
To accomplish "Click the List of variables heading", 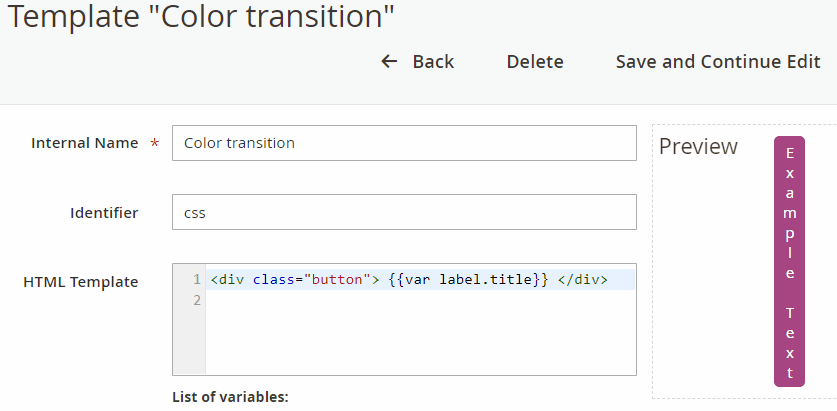I will pos(230,397).
